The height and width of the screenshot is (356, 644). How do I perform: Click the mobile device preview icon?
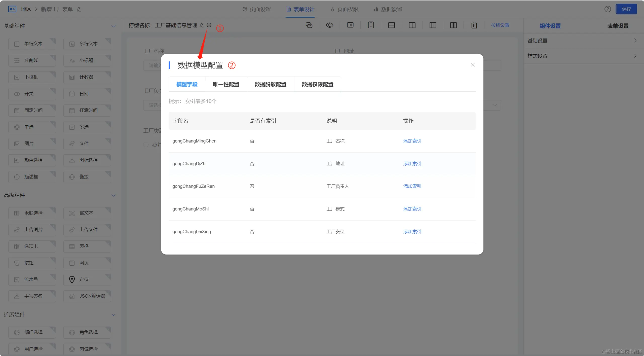(x=371, y=25)
